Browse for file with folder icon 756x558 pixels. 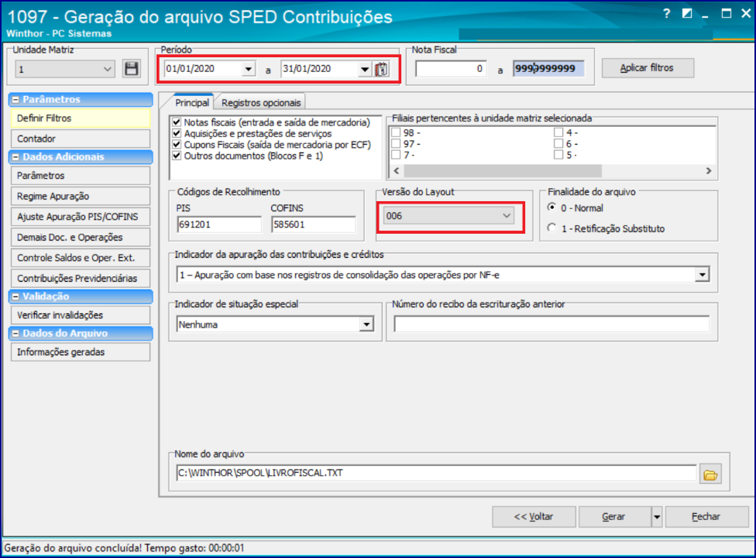point(710,474)
